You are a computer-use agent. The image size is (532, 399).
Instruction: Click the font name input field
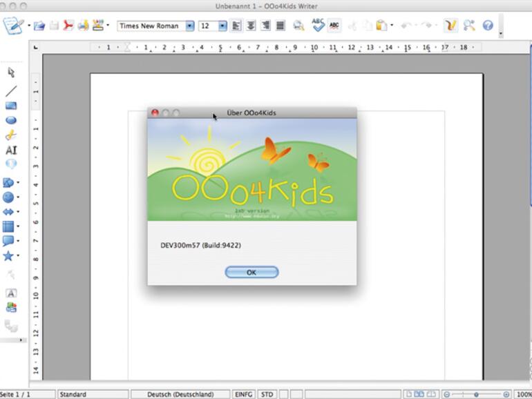click(151, 26)
